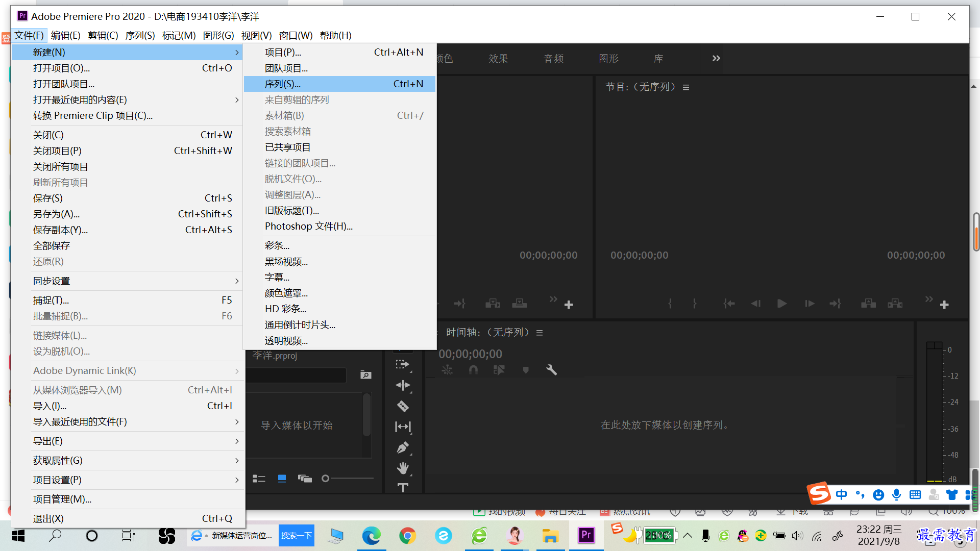Select the Pen tool

(403, 447)
